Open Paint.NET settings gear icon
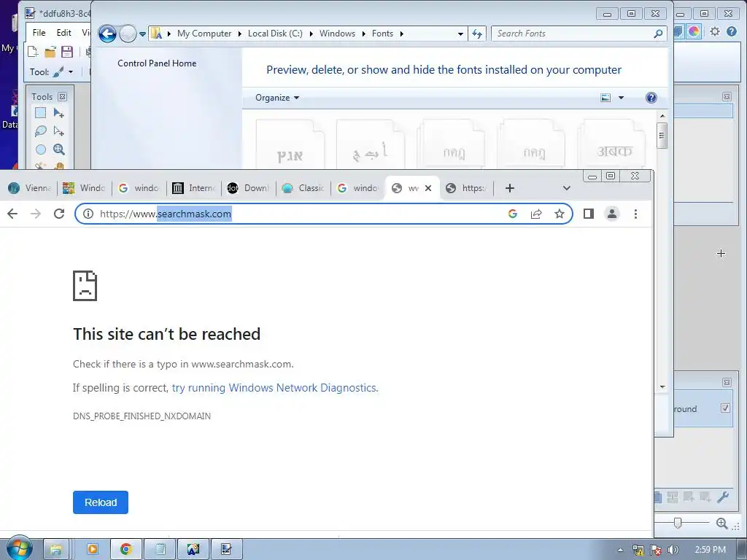747x560 pixels. coord(715,31)
